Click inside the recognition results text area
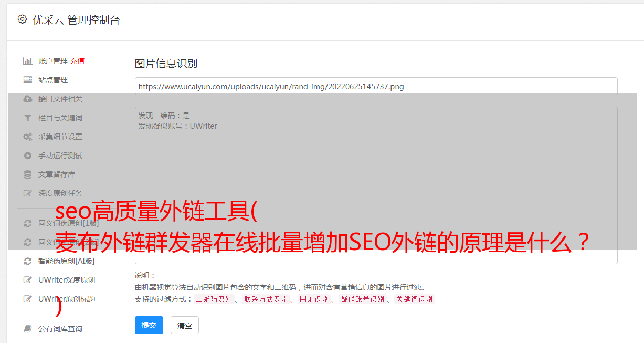Screen dimensions: 644x343 [x=376, y=185]
